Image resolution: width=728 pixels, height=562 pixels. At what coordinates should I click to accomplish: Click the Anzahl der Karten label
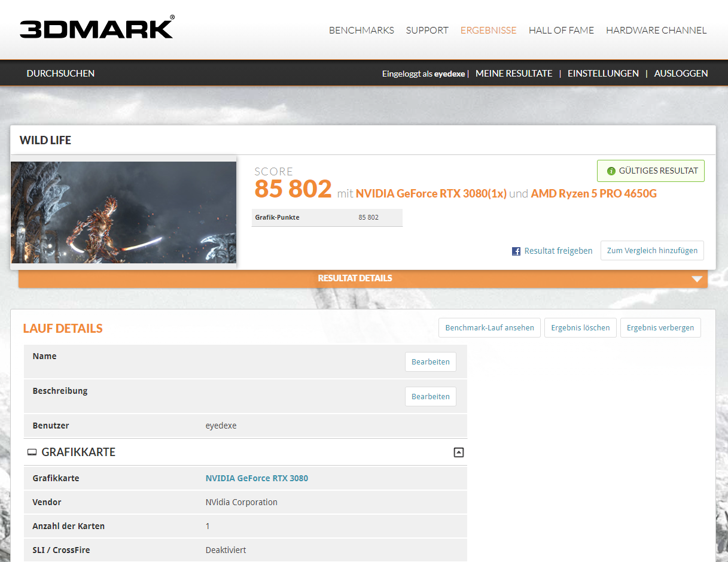(69, 526)
